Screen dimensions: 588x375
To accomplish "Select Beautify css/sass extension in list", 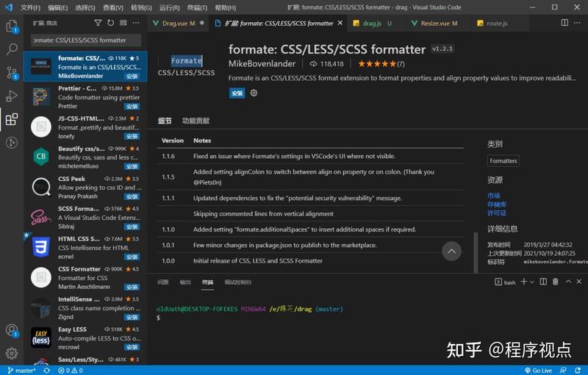I will click(x=85, y=157).
